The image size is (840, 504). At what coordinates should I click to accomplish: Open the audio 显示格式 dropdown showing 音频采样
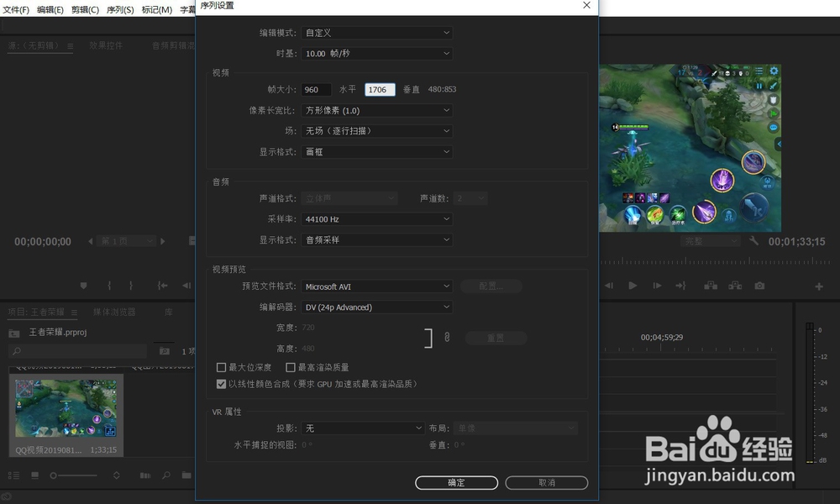tap(376, 240)
